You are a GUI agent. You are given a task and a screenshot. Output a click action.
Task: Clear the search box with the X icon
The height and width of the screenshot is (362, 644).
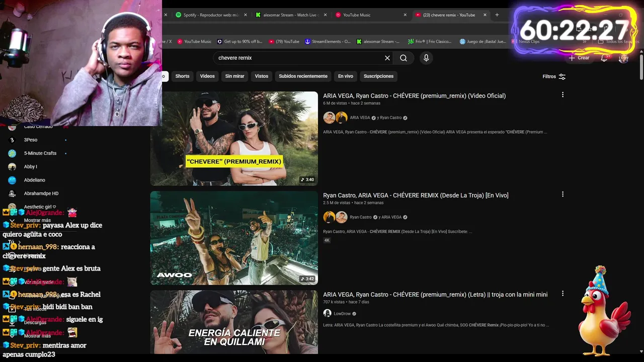coord(387,58)
